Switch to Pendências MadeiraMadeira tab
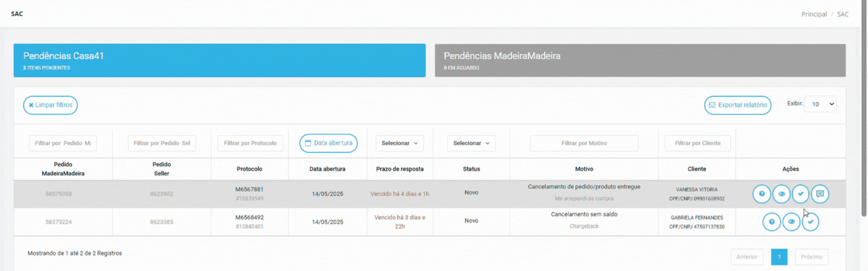The height and width of the screenshot is (271, 868). [x=640, y=61]
